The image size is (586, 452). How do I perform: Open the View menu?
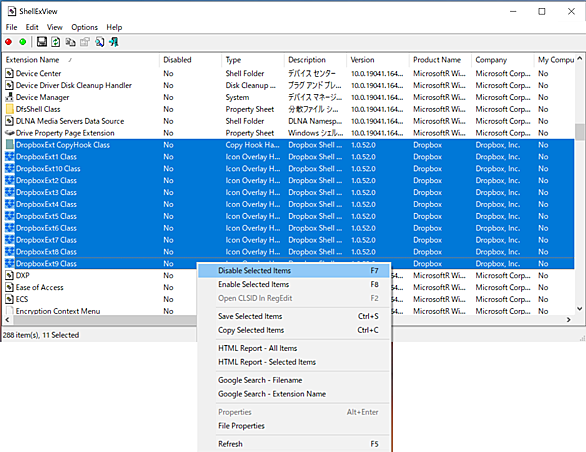point(55,27)
